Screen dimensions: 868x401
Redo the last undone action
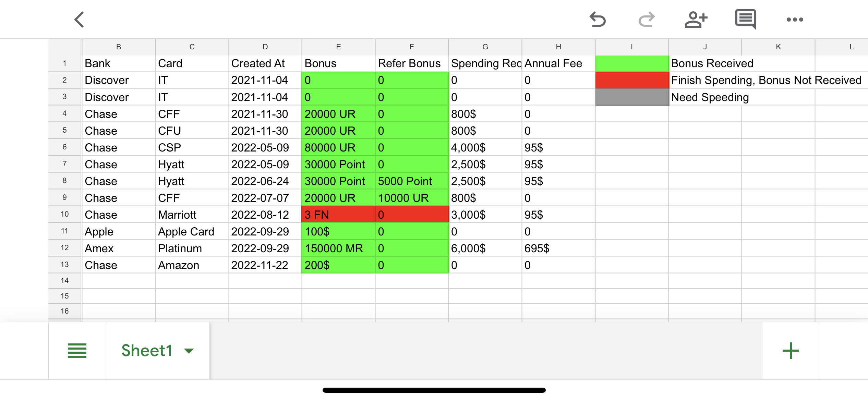point(647,20)
